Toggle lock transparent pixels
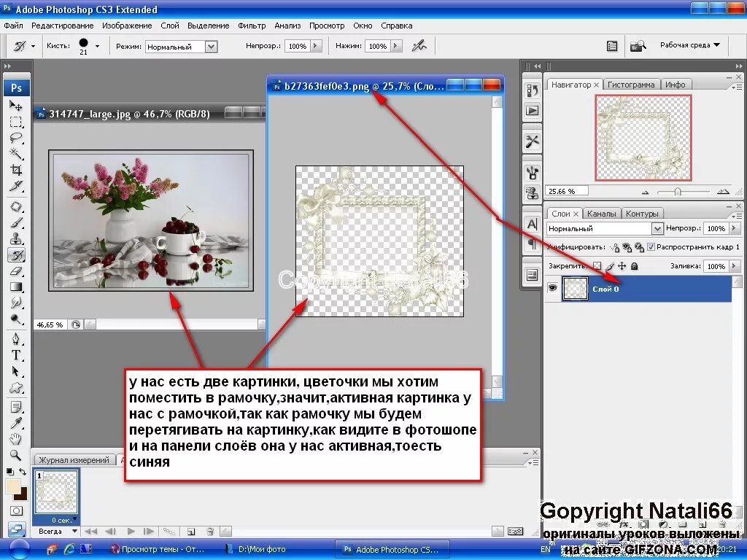This screenshot has height=560, width=747. (597, 266)
